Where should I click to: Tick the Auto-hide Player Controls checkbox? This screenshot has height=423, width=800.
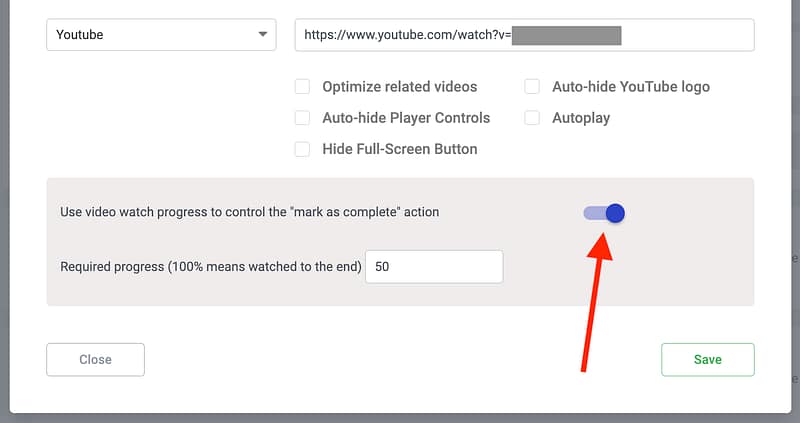click(302, 118)
